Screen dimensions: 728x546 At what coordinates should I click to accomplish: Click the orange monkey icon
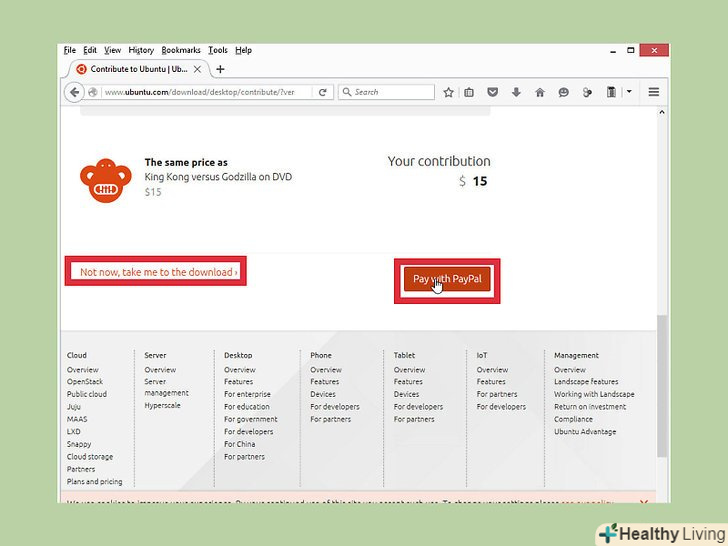106,181
